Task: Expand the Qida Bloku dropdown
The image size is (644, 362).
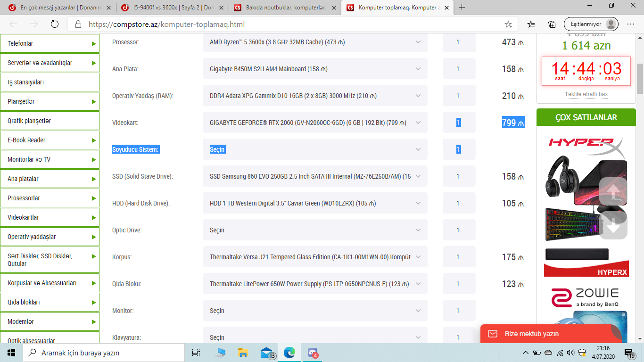Action: click(315, 284)
